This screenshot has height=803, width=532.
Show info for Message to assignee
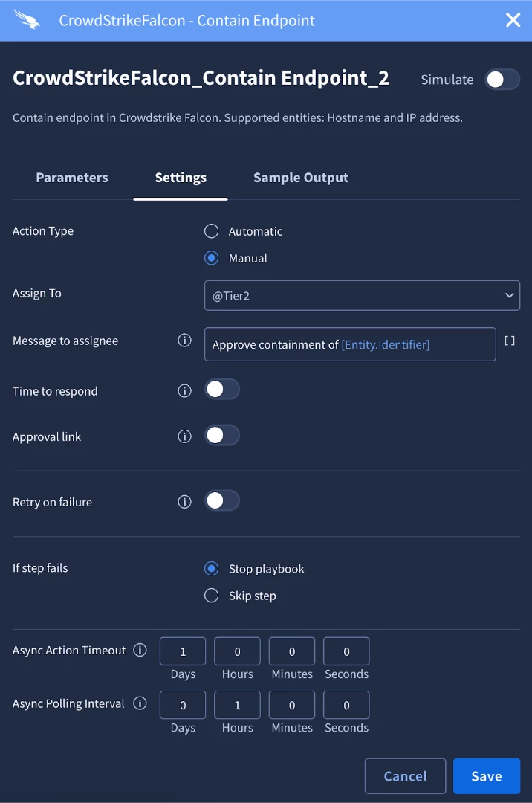[x=185, y=340]
